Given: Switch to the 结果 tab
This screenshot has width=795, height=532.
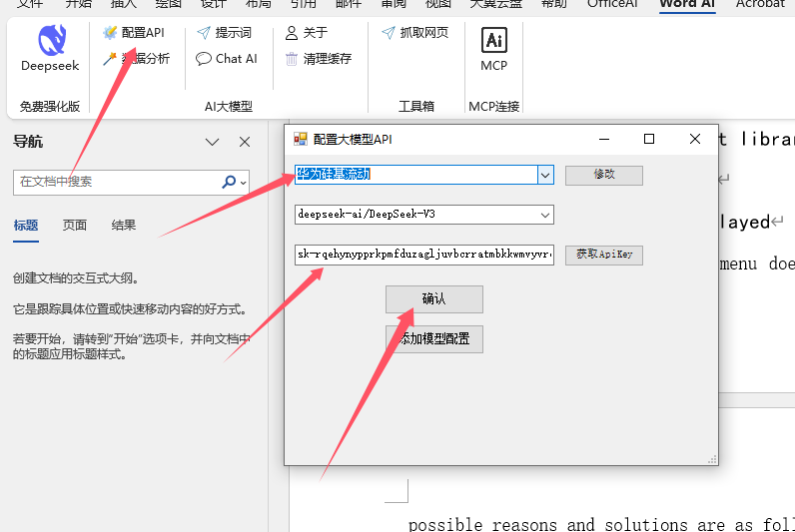Looking at the screenshot, I should pyautogui.click(x=124, y=226).
